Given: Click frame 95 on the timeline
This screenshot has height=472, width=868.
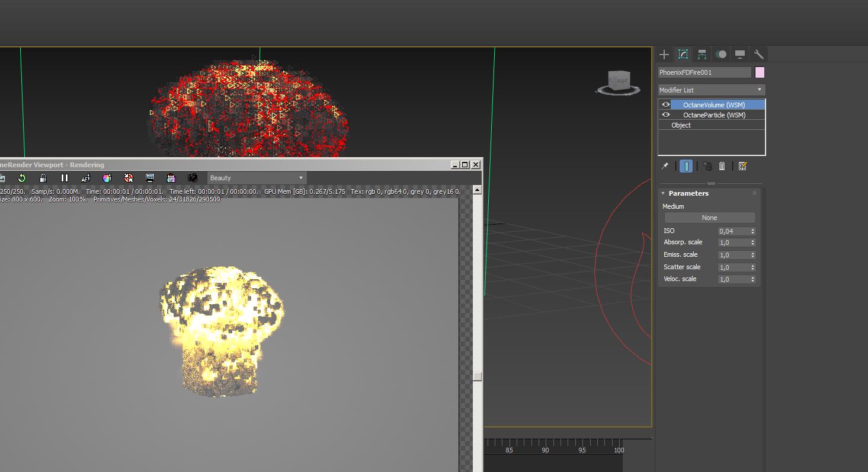Looking at the screenshot, I should pyautogui.click(x=582, y=451).
